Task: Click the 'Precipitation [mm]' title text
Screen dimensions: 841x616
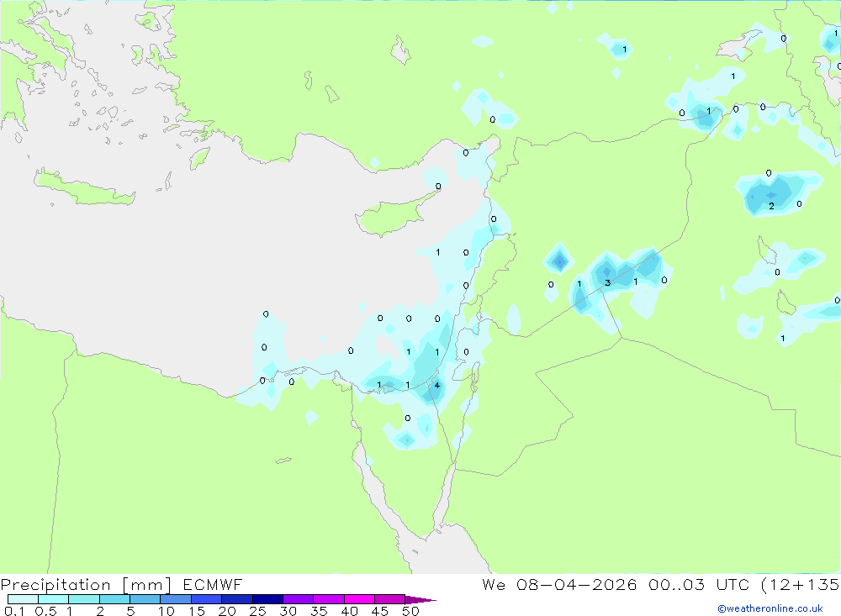Action: (86, 585)
